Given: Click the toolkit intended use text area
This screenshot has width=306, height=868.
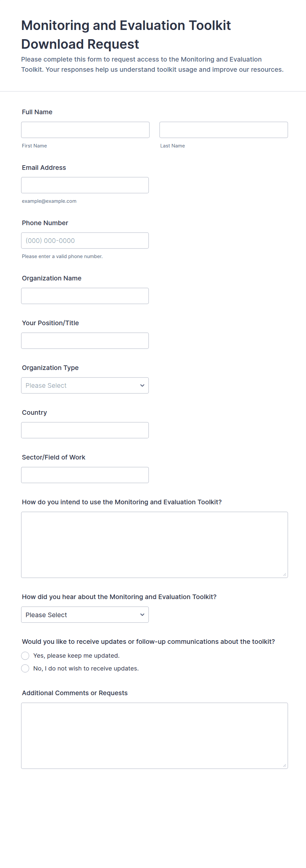Looking at the screenshot, I should (154, 545).
